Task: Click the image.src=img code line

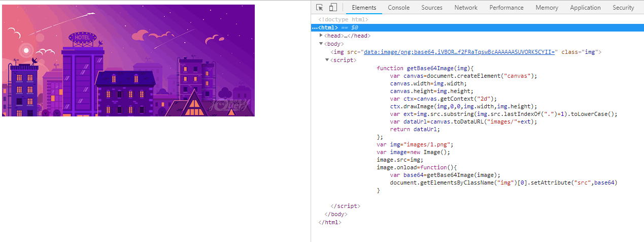Action: pos(400,160)
